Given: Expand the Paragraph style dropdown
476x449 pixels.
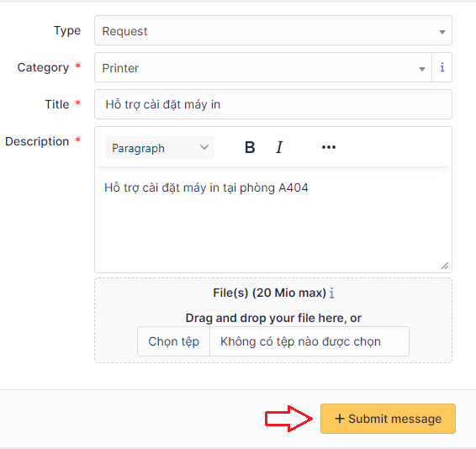Looking at the screenshot, I should (x=160, y=147).
